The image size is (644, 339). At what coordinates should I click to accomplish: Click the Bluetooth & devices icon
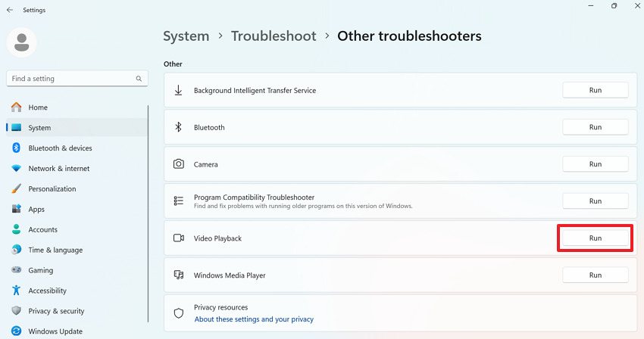click(x=17, y=148)
